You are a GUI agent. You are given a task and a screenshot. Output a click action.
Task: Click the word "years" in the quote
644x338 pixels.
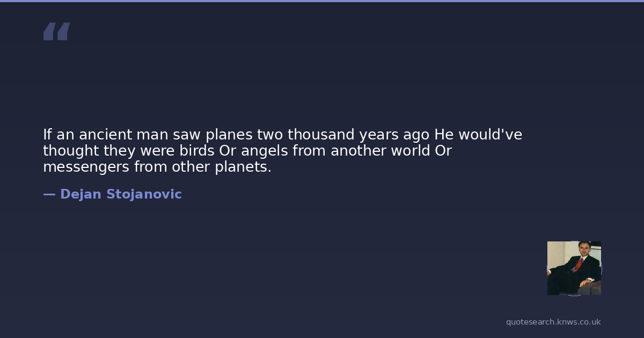point(378,135)
